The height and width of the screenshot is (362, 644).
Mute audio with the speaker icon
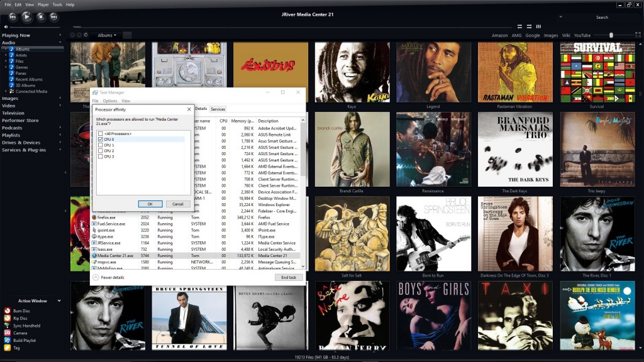click(6, 27)
